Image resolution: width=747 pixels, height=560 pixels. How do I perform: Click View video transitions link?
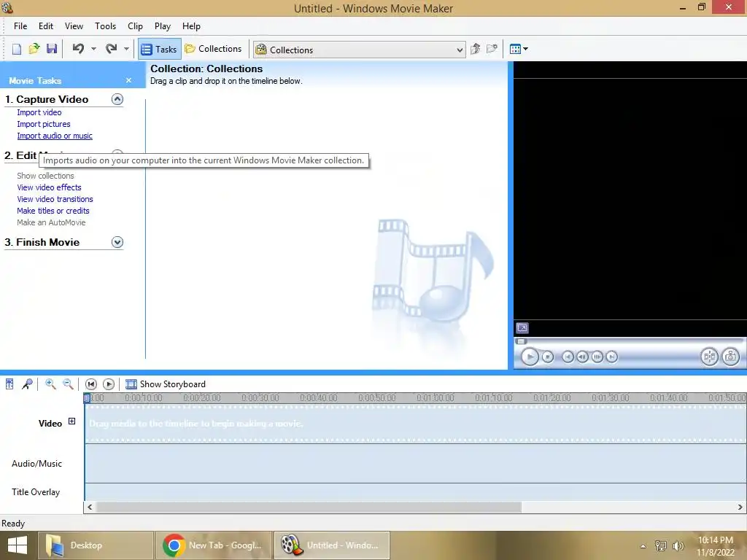[55, 199]
